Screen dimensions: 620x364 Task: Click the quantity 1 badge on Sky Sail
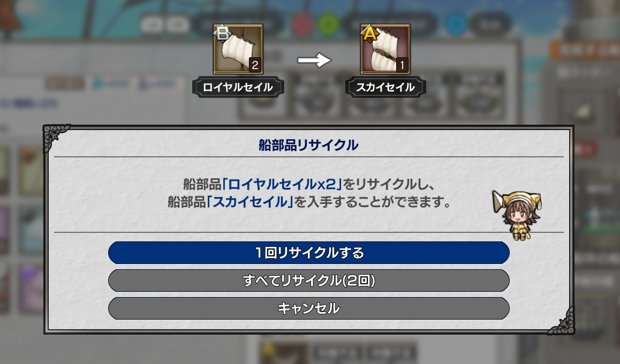402,65
